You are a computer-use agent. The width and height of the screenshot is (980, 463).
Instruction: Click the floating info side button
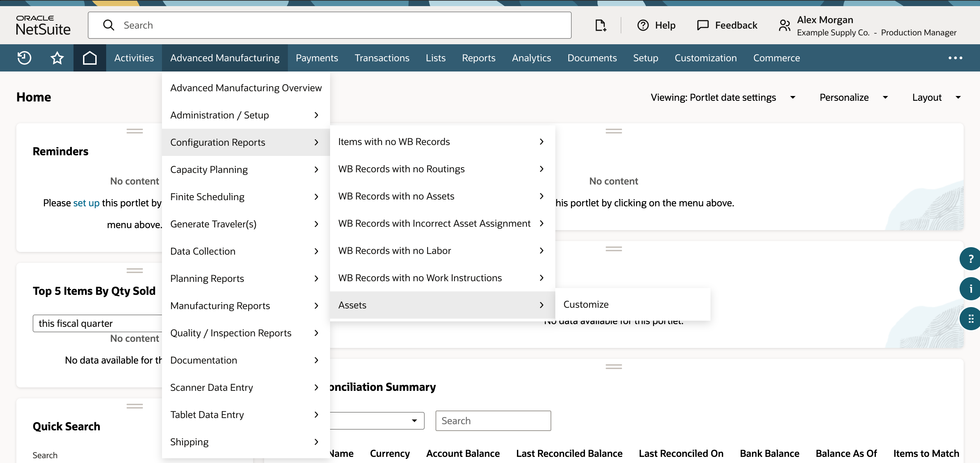click(970, 289)
